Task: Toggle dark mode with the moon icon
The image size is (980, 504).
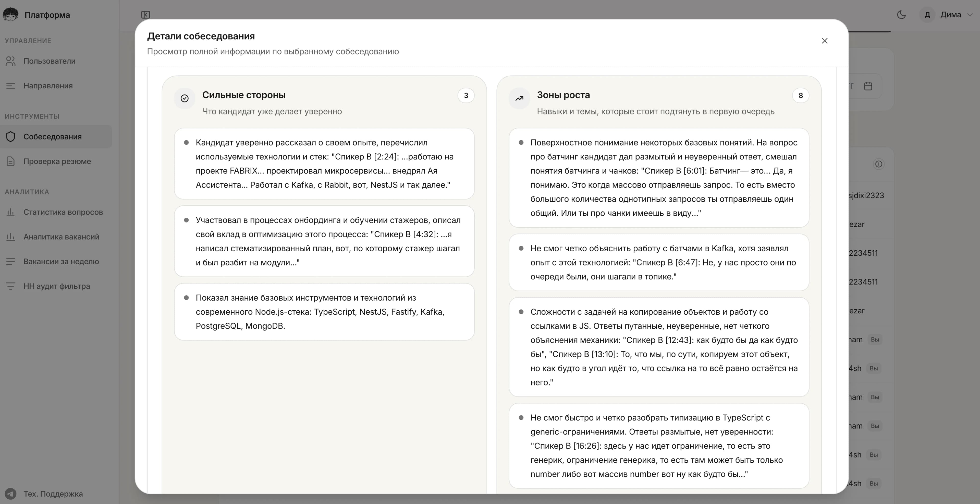Action: pyautogui.click(x=902, y=15)
